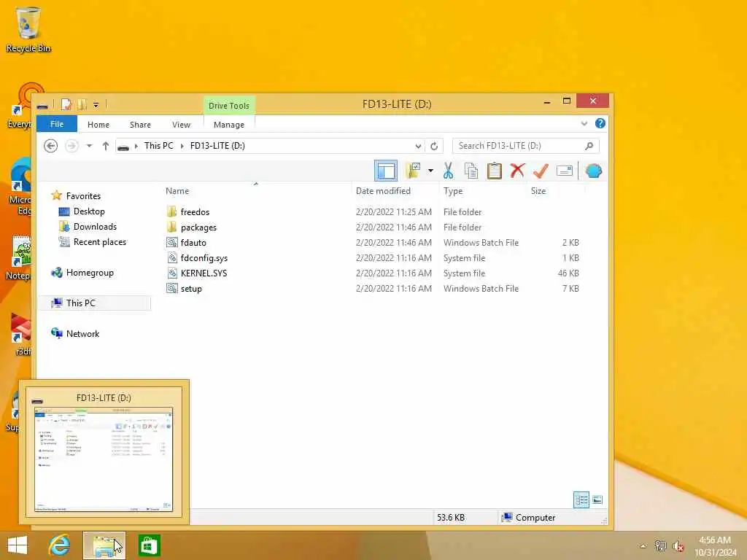The width and height of the screenshot is (747, 560).
Task: Toggle the navigation pane toolbar button
Action: coord(385,171)
